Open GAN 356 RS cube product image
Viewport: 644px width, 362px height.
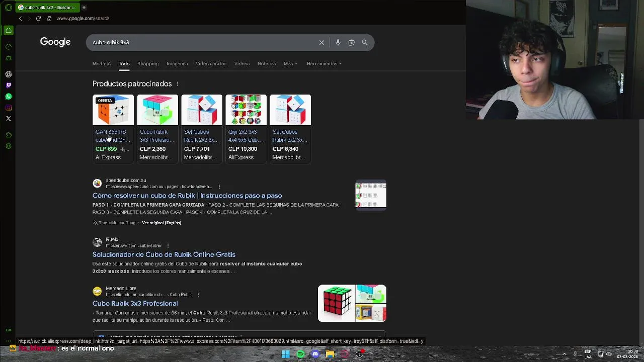pos(113,110)
